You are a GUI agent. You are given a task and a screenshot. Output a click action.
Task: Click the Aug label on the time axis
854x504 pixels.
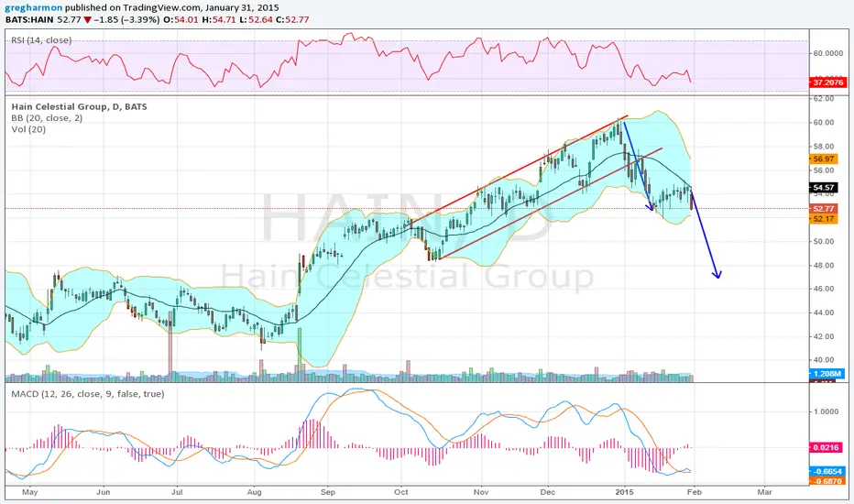coord(255,492)
